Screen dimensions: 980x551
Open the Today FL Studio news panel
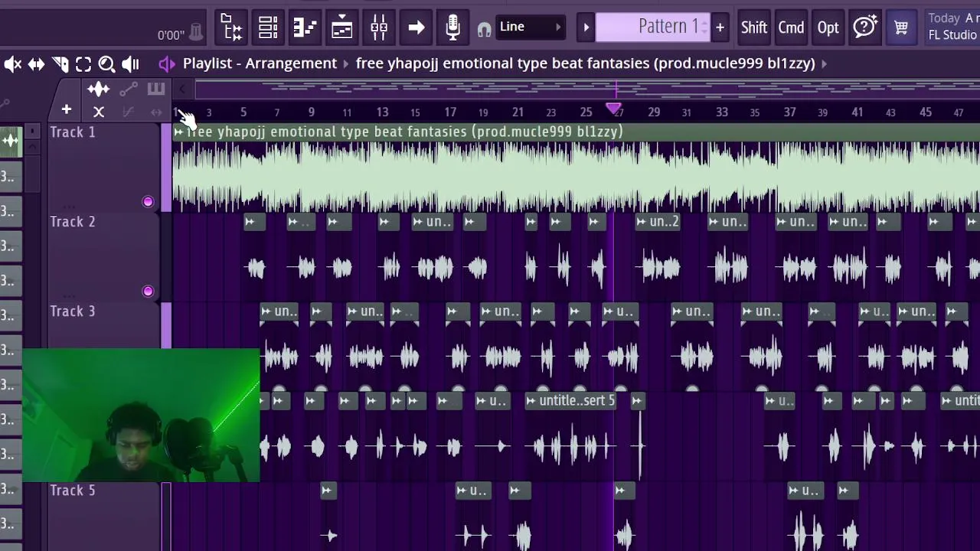pyautogui.click(x=952, y=27)
